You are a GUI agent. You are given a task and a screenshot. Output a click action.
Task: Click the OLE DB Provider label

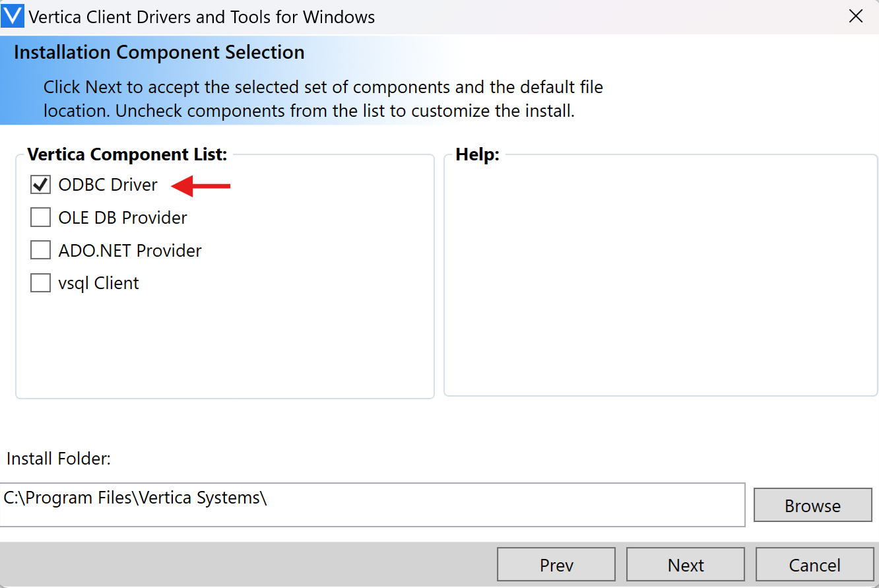coord(123,217)
